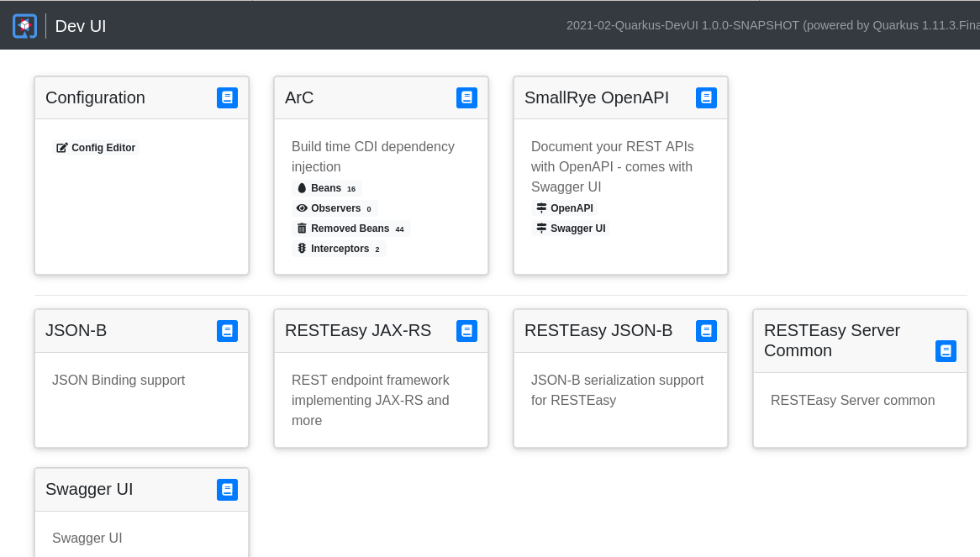This screenshot has height=557, width=980.
Task: Click the Observers eye icon
Action: 302,208
